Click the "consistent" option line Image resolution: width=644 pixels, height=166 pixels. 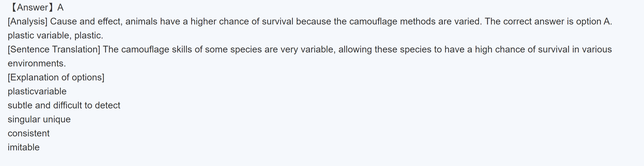click(29, 133)
